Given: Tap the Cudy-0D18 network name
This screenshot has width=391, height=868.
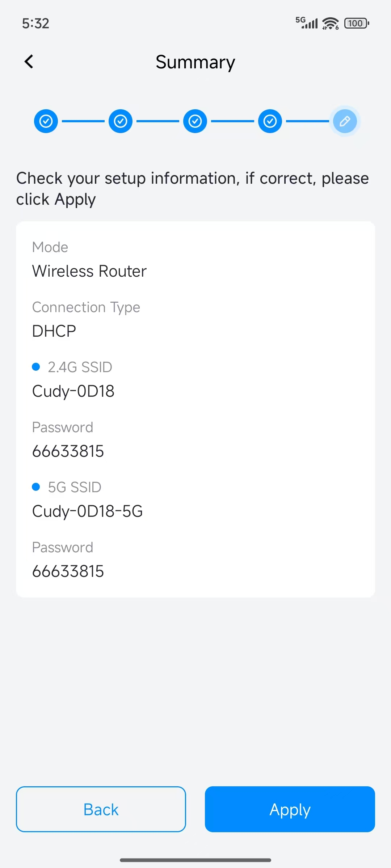Looking at the screenshot, I should click(73, 391).
